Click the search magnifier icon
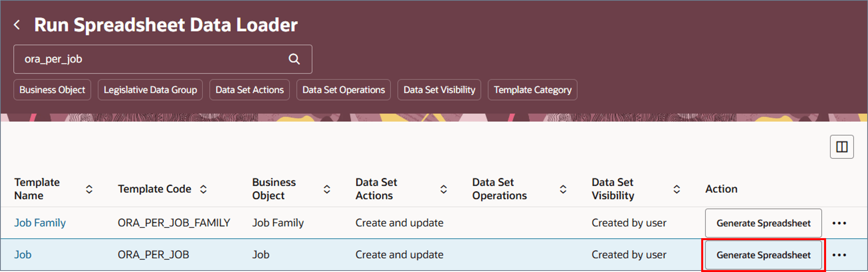Image resolution: width=868 pixels, height=272 pixels. [294, 59]
